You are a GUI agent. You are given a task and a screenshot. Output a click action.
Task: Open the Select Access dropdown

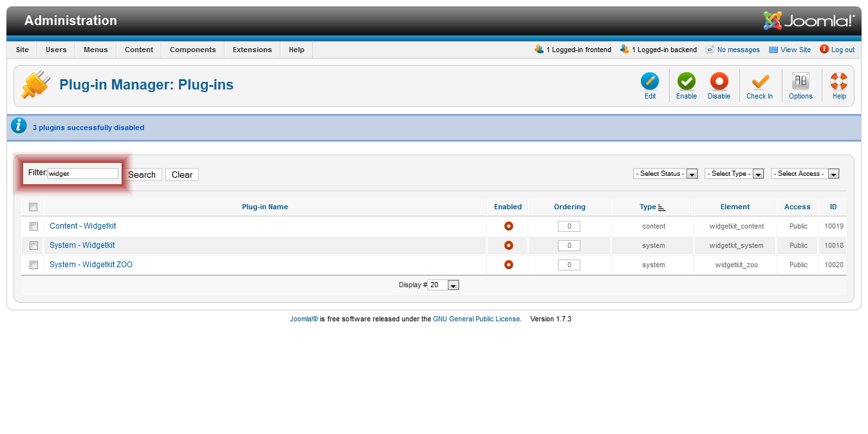[805, 174]
